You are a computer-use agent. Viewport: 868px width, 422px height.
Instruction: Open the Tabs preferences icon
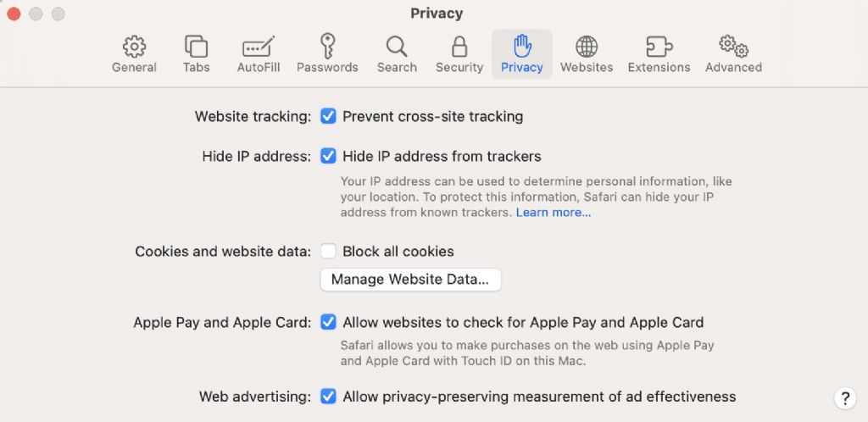pos(196,47)
